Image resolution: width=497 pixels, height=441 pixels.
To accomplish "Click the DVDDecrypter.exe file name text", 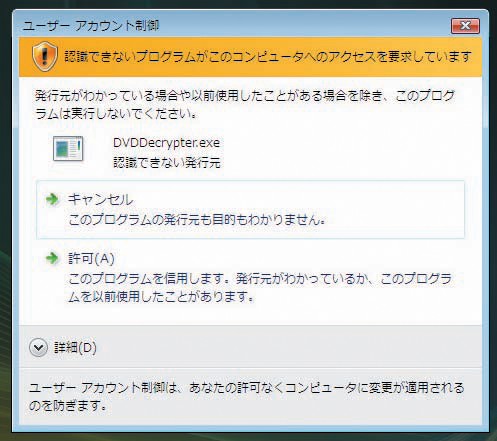I will click(166, 143).
